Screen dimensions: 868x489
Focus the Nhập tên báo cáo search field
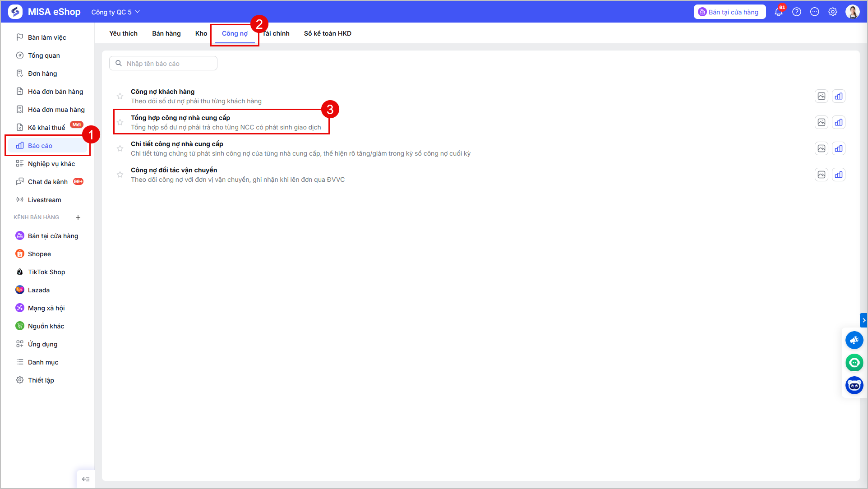[163, 64]
